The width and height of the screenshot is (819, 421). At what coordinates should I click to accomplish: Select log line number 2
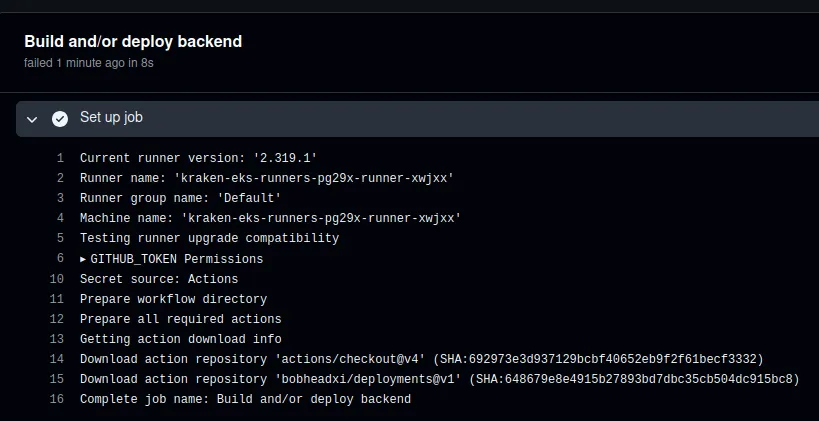coord(60,178)
